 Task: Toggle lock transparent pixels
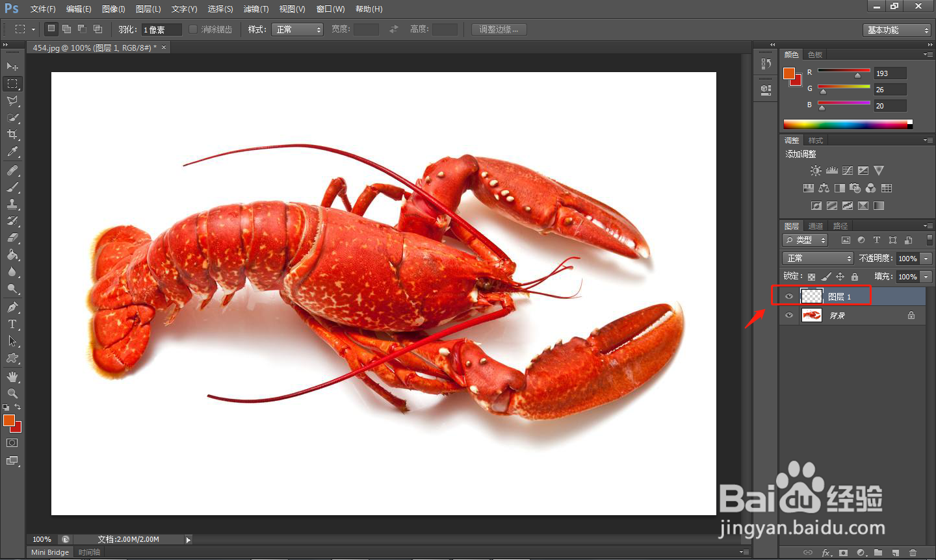coord(812,277)
